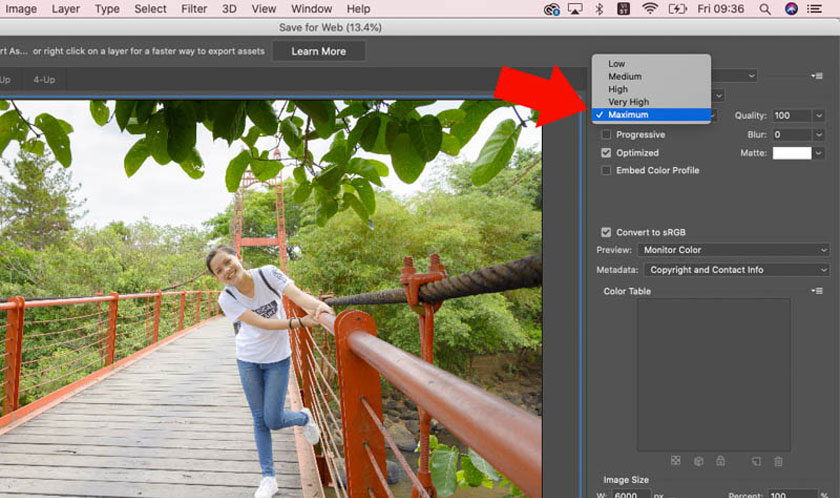Expand the Metadata dropdown

coord(733,270)
